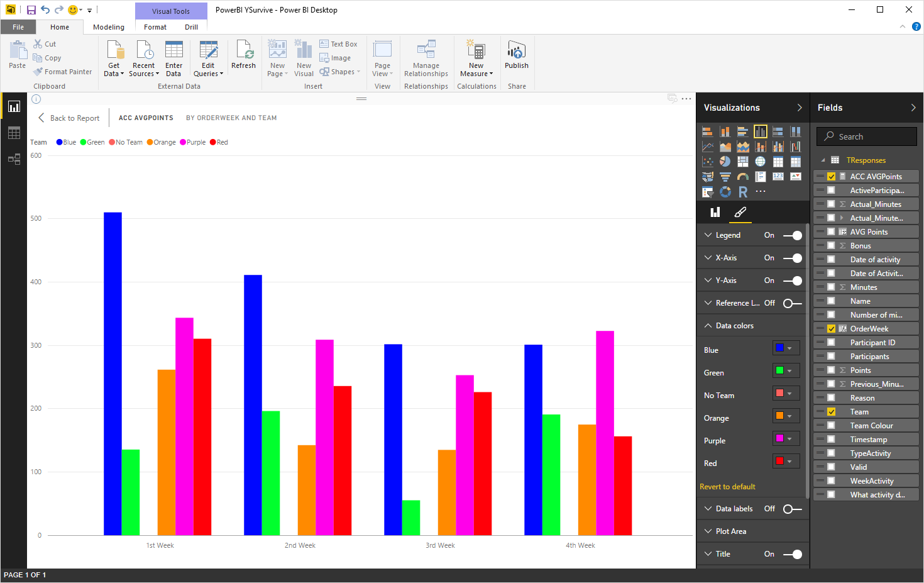The image size is (924, 583).
Task: Toggle the Legend switch off
Action: (x=793, y=235)
